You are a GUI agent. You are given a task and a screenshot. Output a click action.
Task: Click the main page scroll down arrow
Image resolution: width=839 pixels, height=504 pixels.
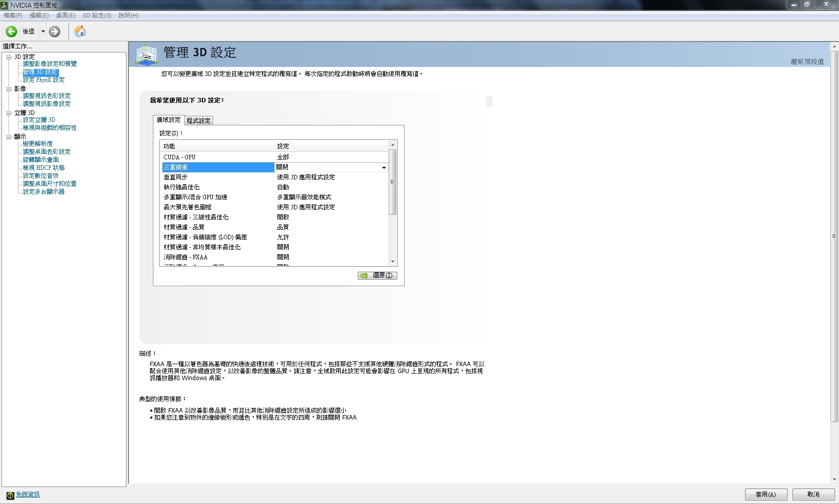pyautogui.click(x=834, y=480)
